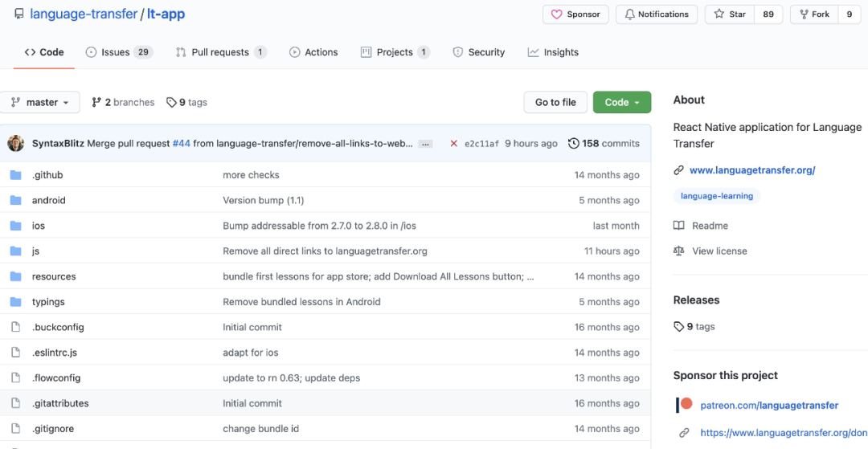The image size is (868, 449).
Task: Open the resources folder
Action: [x=54, y=276]
